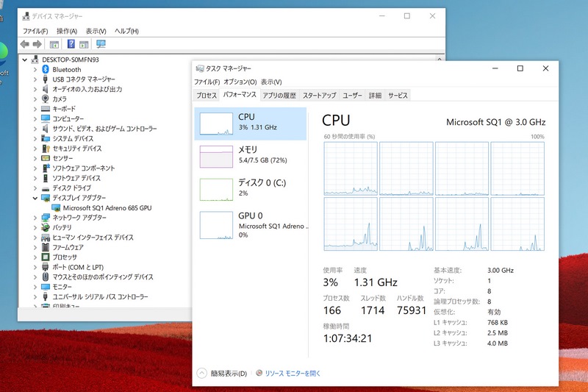Image resolution: width=588 pixels, height=392 pixels.
Task: Click the Forward arrow in Device Manager toolbar
Action: pyautogui.click(x=37, y=44)
